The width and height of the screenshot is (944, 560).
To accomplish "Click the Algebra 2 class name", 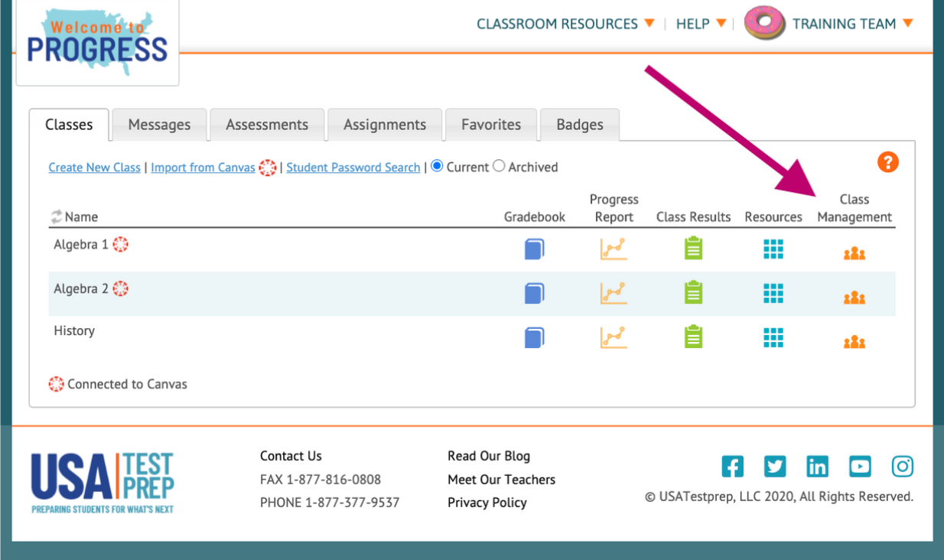I will (81, 289).
